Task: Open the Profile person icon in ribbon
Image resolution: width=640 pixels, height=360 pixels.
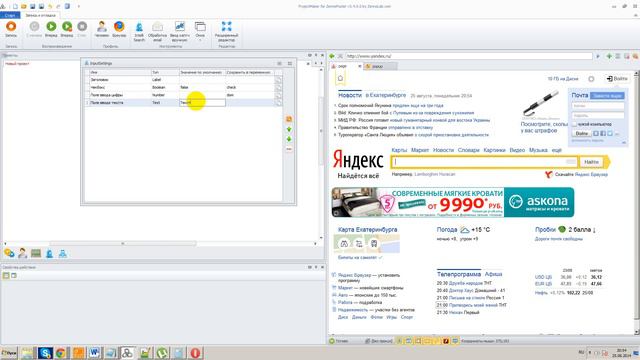Action: point(102,29)
